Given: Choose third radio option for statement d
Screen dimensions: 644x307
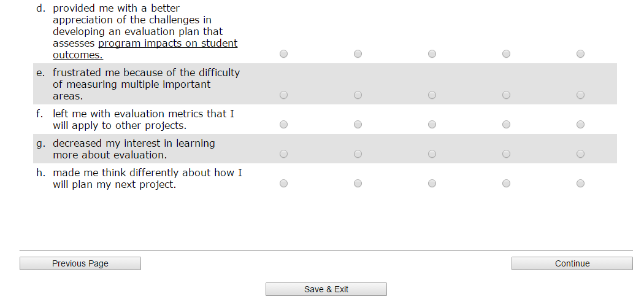Looking at the screenshot, I should pos(432,54).
